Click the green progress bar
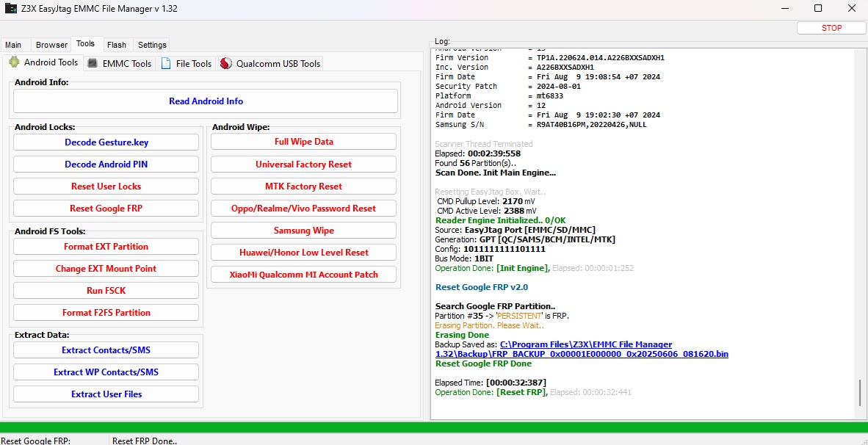 click(433, 427)
